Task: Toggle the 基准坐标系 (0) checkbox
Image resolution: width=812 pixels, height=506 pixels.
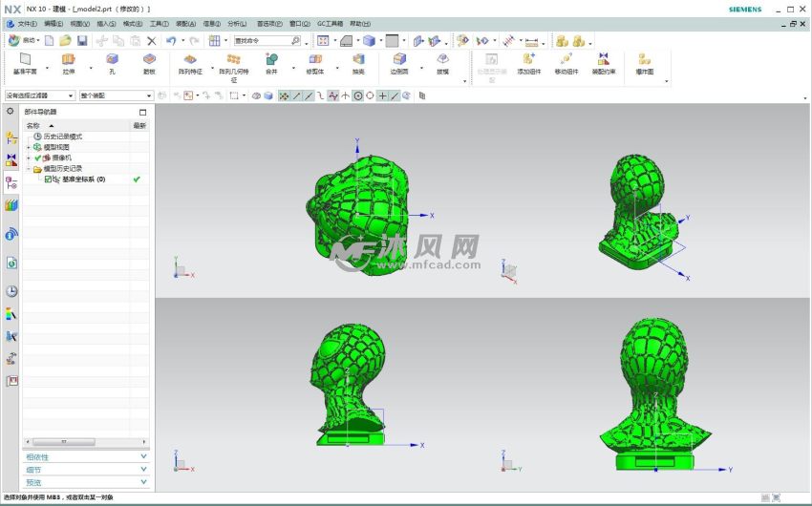Action: (49, 179)
